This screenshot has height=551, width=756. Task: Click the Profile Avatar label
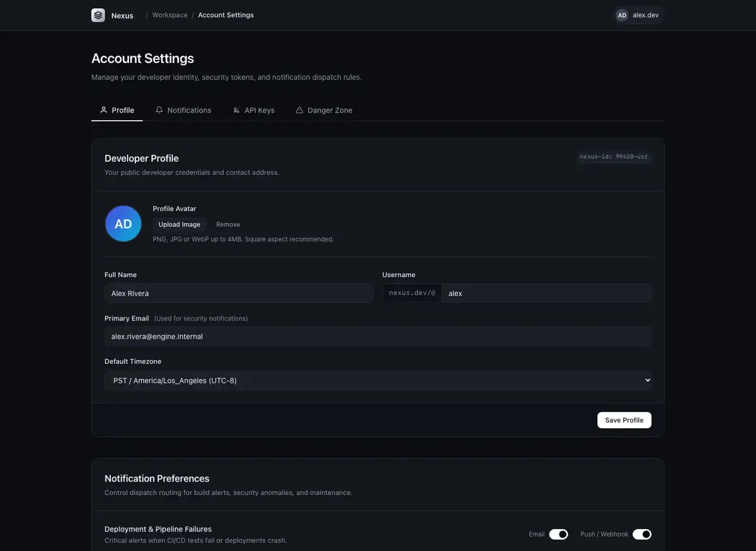coord(175,208)
